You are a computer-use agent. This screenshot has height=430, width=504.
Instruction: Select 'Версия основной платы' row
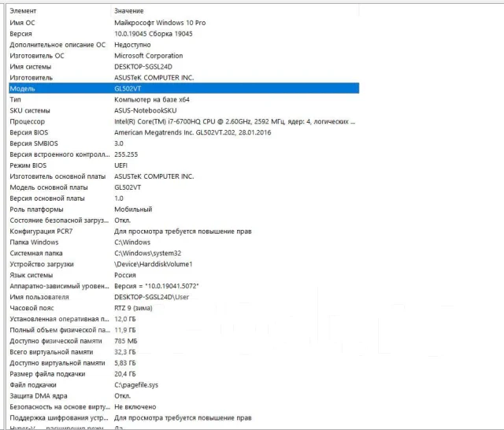(183, 198)
